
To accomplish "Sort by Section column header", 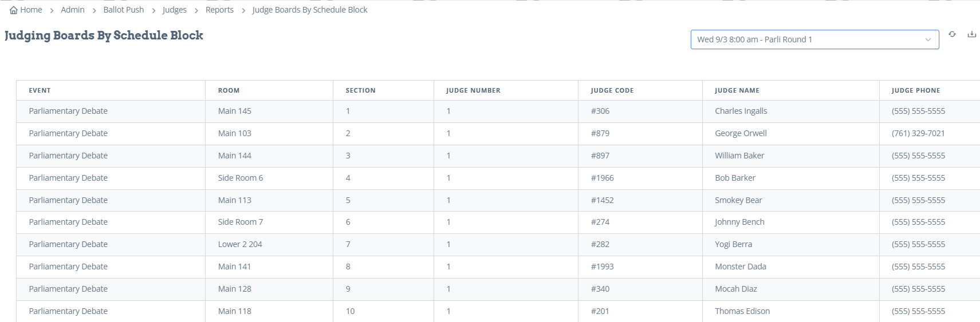I will click(360, 90).
